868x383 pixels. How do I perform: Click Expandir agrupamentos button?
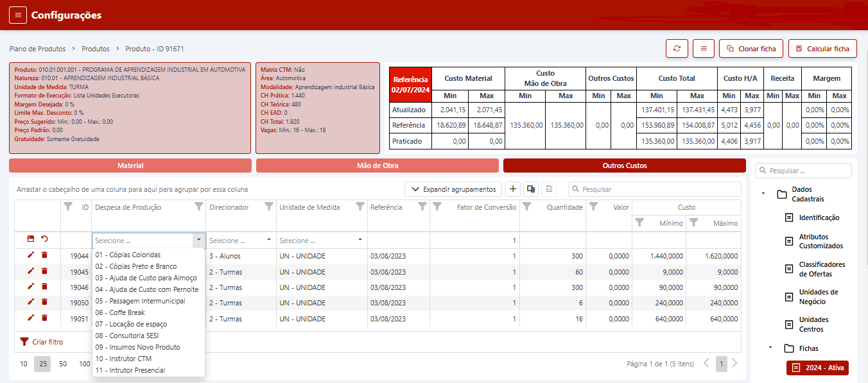coord(453,189)
